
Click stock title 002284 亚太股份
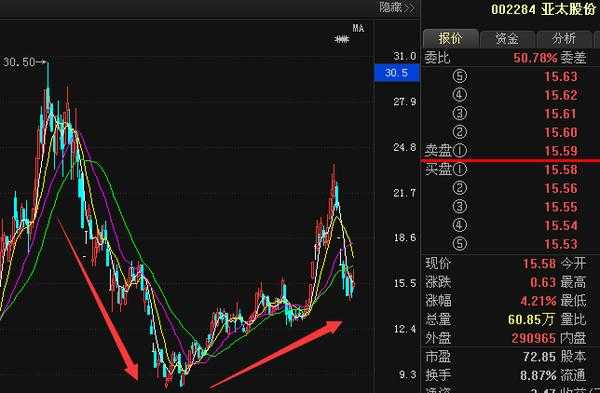543,9
